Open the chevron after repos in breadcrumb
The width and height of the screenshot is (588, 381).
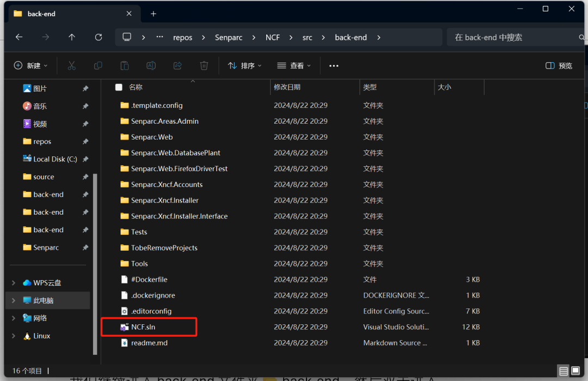click(203, 38)
